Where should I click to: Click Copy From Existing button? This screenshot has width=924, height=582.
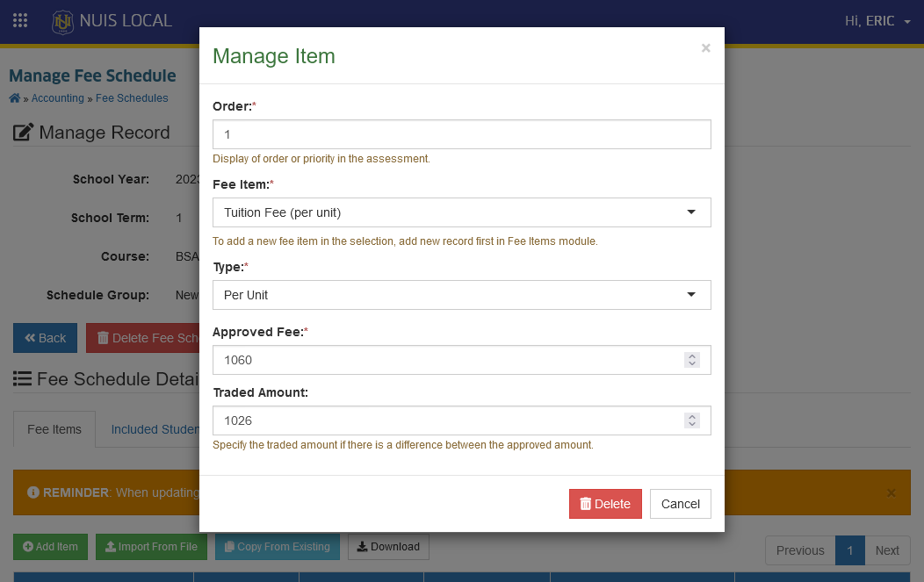click(x=278, y=547)
